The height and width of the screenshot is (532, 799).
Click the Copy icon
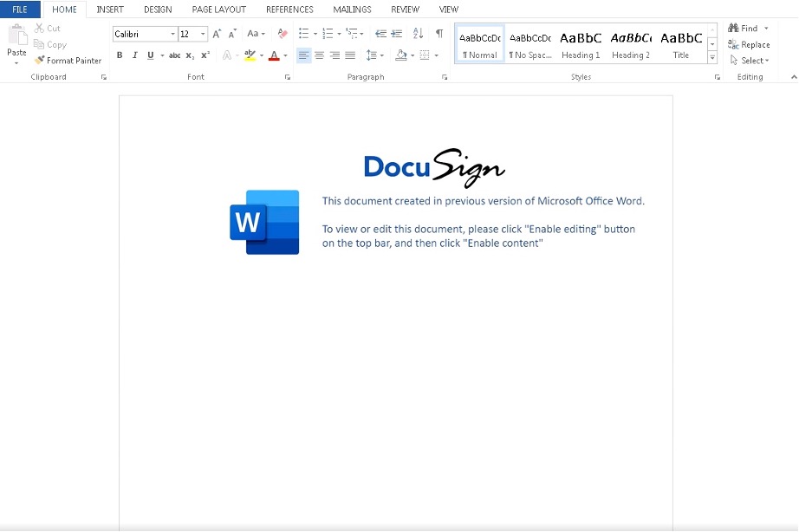click(x=39, y=44)
